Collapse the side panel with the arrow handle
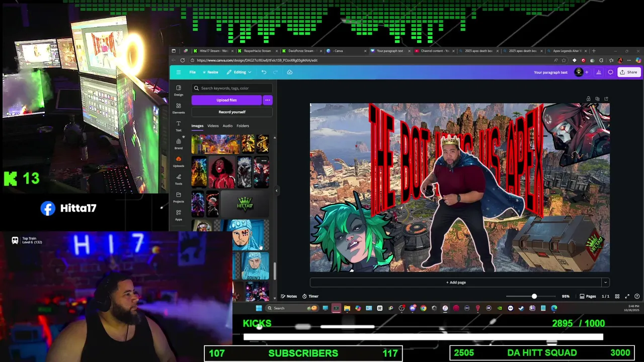 (276, 191)
